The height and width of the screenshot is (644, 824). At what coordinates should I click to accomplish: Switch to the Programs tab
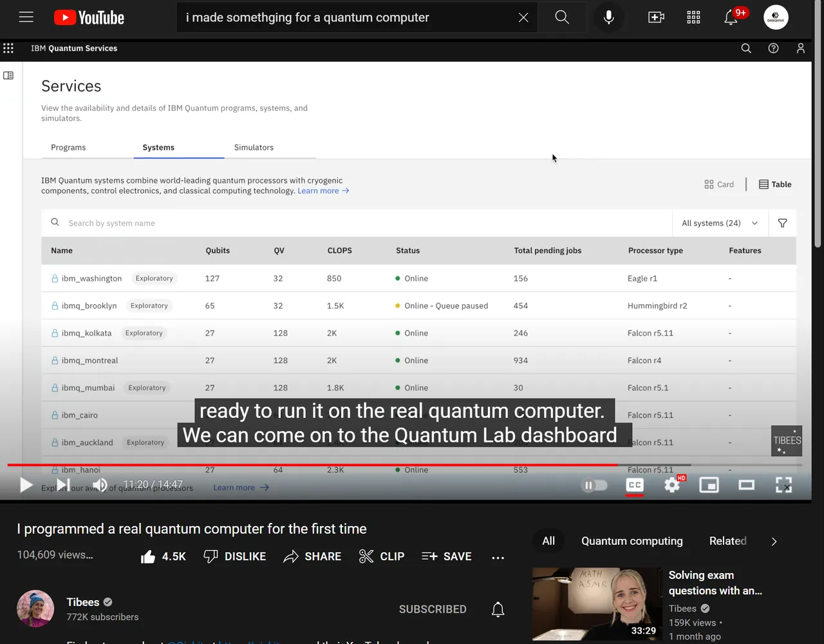(68, 147)
